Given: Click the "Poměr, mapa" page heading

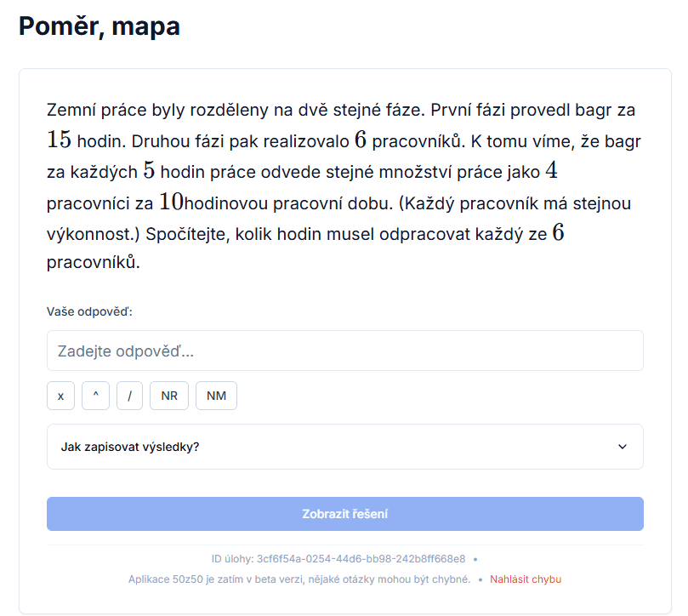Looking at the screenshot, I should (x=98, y=26).
